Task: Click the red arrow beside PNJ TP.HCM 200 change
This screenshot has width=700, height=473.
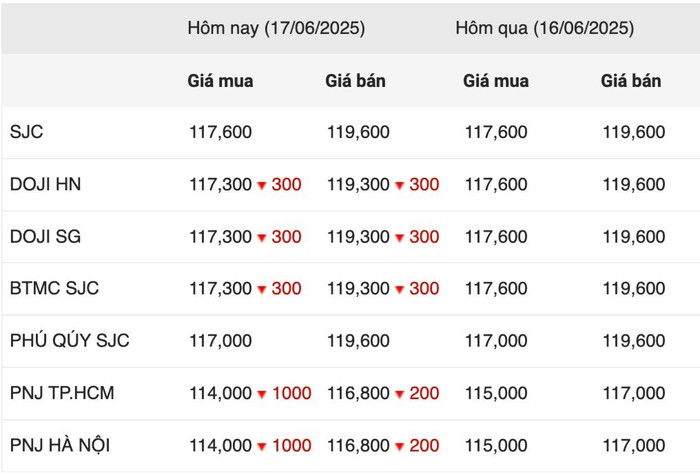Action: click(x=400, y=394)
